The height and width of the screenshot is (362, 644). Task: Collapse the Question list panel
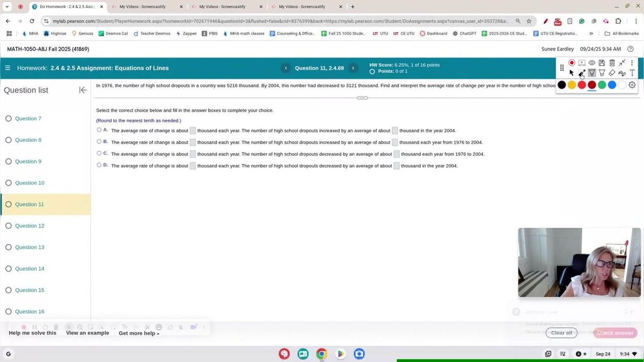tap(83, 90)
